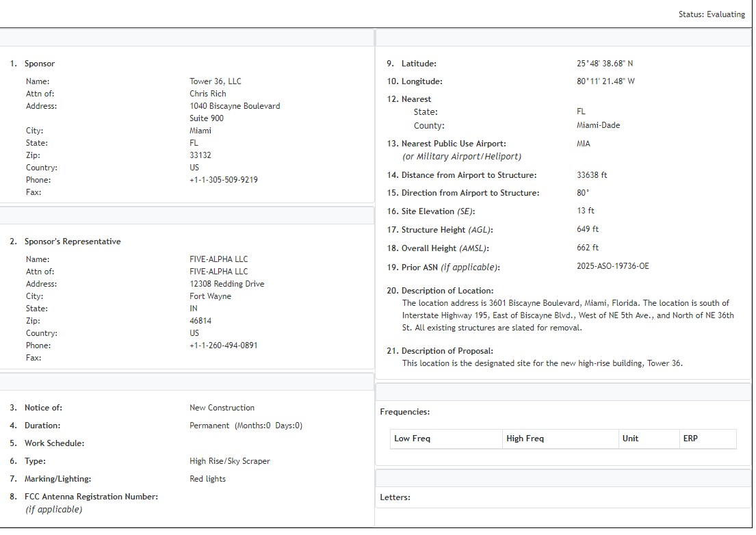Click the Red lights marking value
756x535 pixels.
[x=207, y=479]
